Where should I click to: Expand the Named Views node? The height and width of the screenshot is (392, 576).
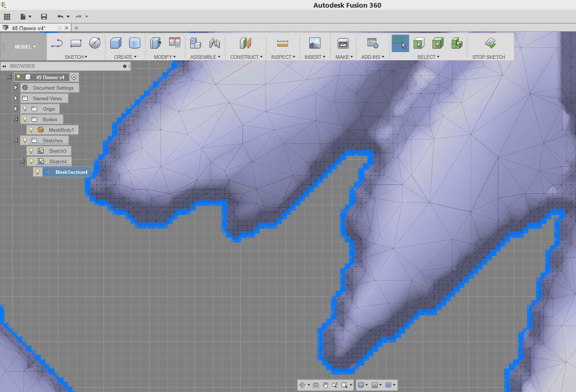click(x=16, y=98)
